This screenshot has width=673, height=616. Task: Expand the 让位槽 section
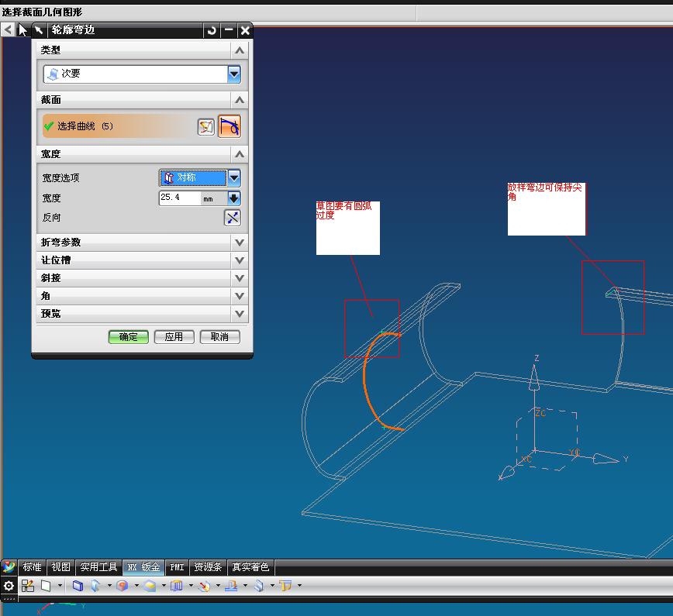point(240,260)
